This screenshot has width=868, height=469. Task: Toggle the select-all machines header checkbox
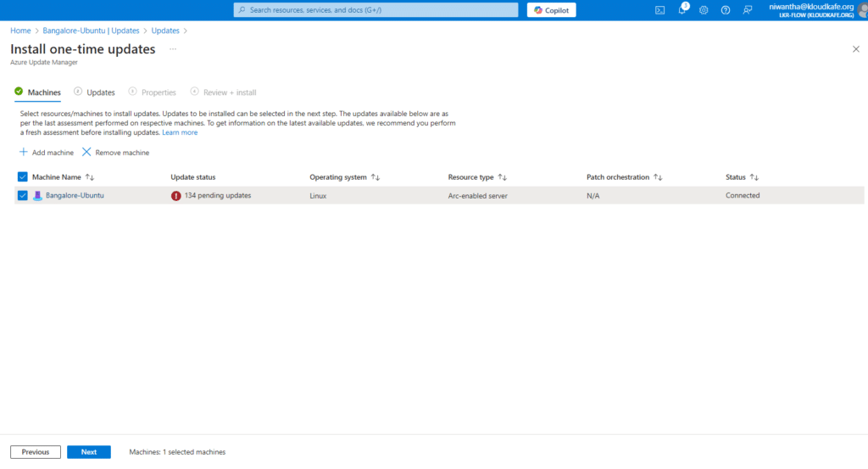[23, 177]
